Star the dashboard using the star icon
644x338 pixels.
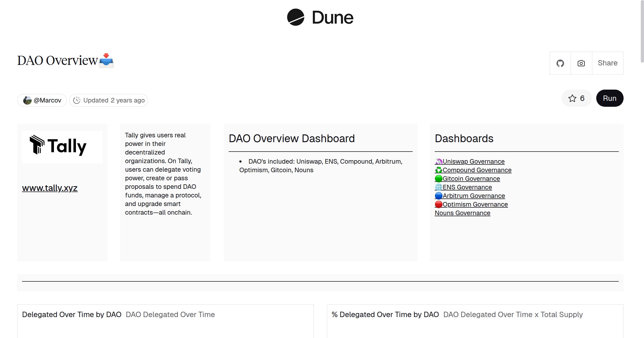[x=572, y=98]
